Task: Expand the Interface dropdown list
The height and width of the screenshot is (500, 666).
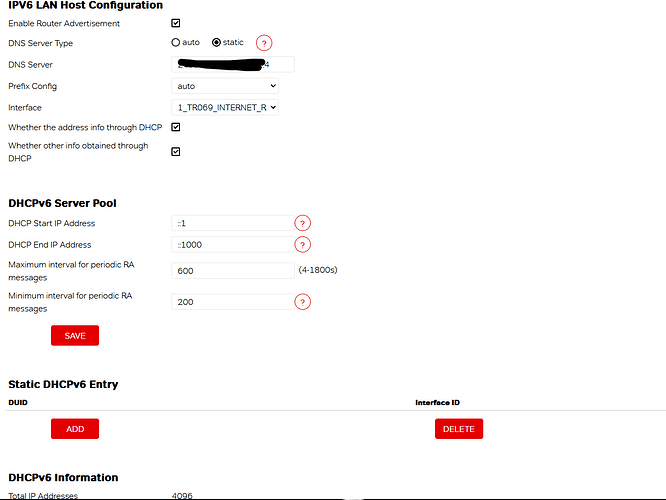Action: coord(225,107)
